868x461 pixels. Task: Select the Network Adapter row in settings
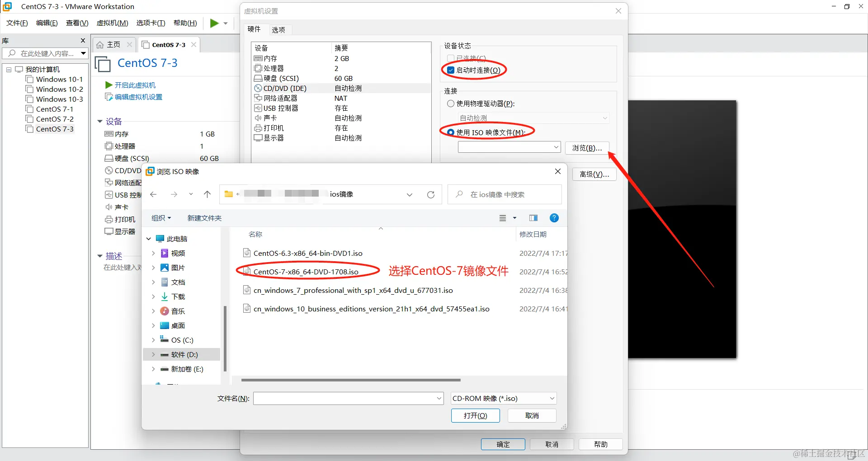341,98
